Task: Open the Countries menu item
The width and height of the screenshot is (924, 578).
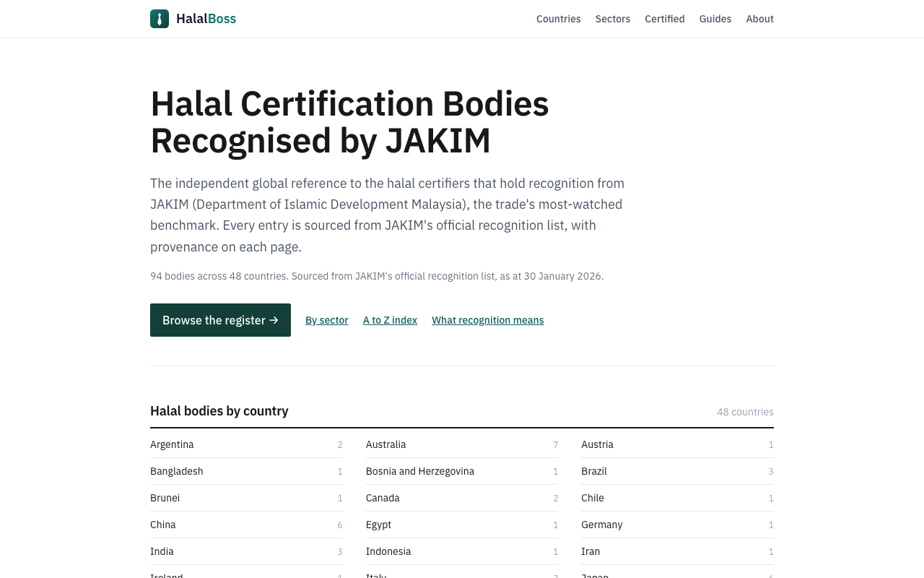Action: [x=559, y=19]
